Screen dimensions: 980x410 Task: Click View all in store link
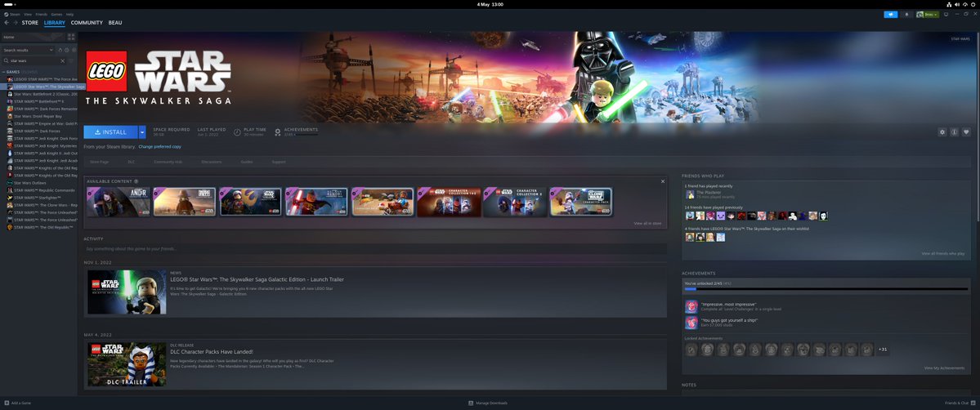point(647,223)
